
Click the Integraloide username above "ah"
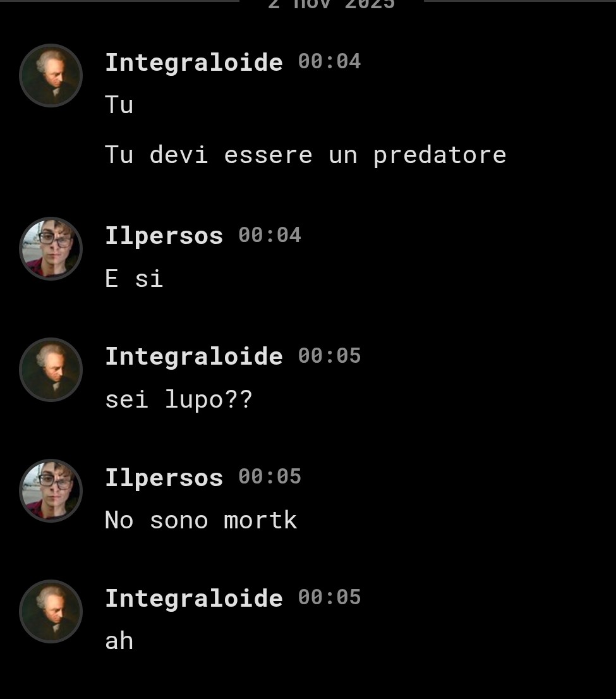click(x=194, y=599)
